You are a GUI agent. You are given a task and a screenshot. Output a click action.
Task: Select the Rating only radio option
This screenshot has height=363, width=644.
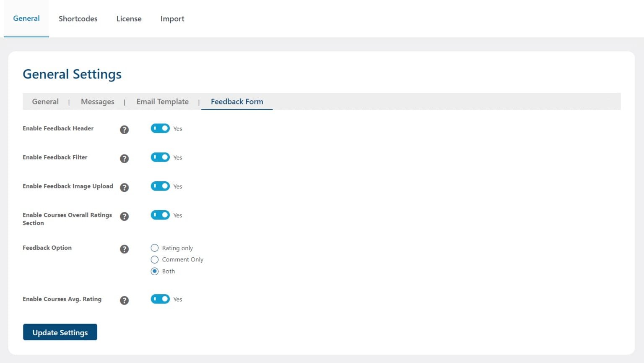tap(155, 248)
